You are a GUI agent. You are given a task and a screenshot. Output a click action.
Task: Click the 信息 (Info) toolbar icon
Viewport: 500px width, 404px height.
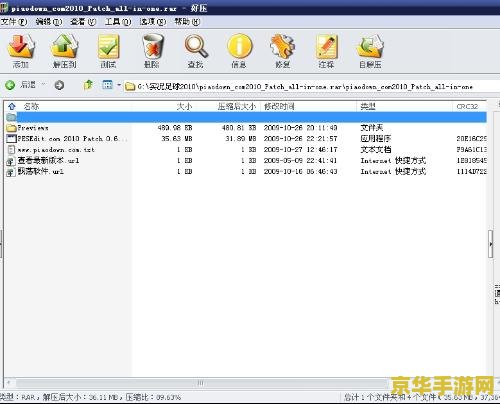(239, 47)
